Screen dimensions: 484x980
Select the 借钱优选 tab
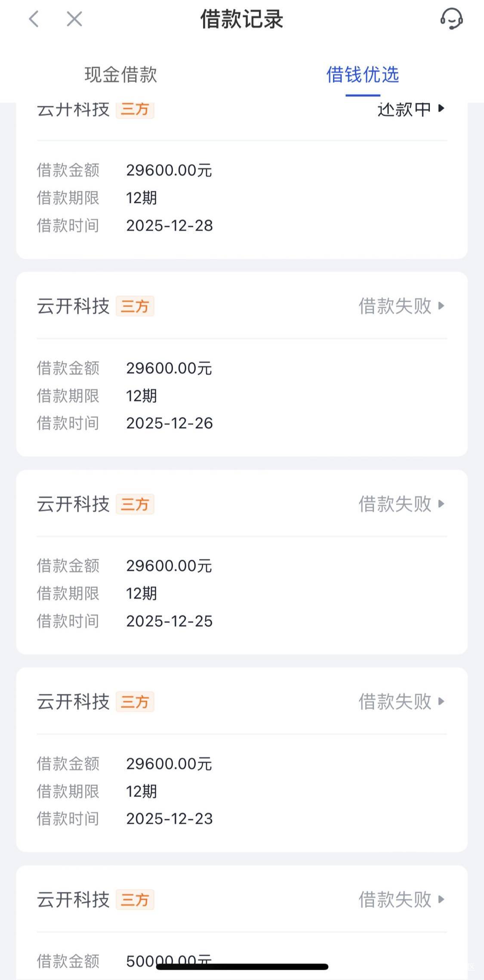point(362,75)
